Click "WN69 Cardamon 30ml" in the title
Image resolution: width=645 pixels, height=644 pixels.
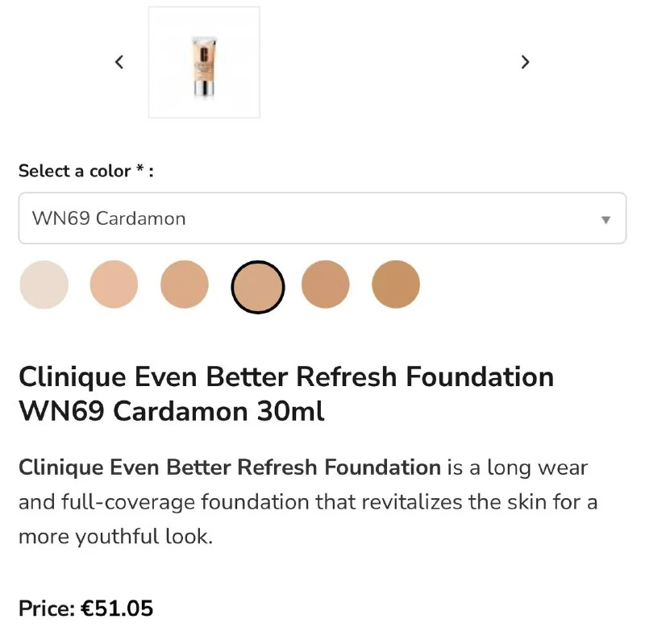171,412
